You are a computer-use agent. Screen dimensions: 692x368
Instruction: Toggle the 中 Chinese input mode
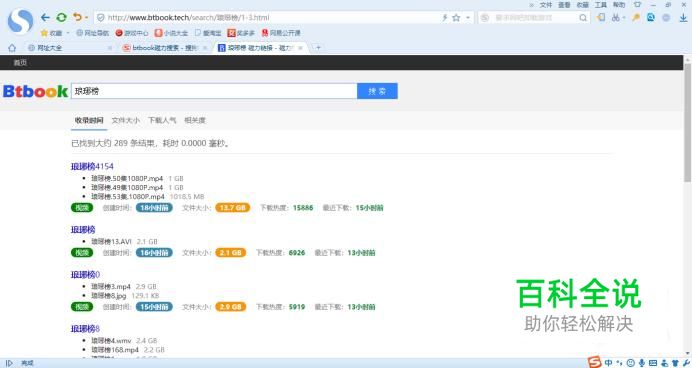(609, 363)
